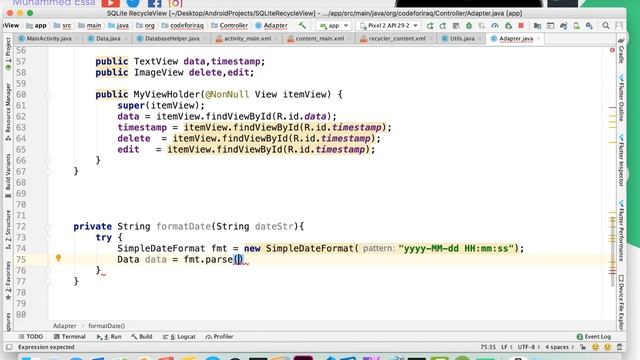Open the Terminal tool window
The height and width of the screenshot is (360, 640).
pos(69,336)
